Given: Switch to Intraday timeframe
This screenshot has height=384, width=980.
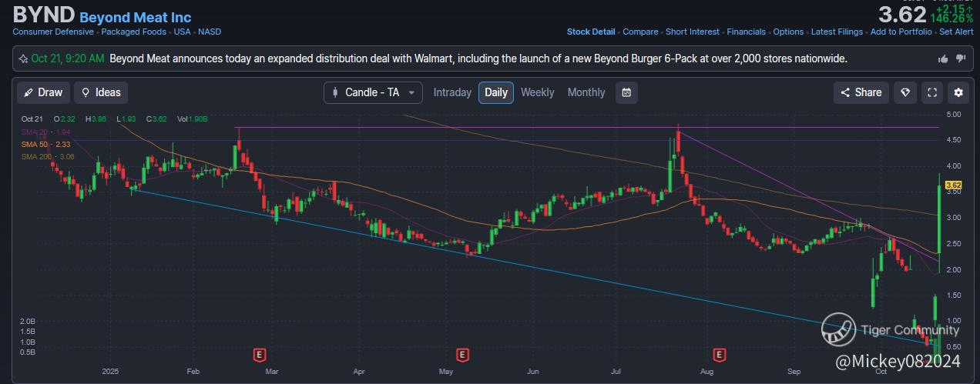Looking at the screenshot, I should tap(452, 92).
